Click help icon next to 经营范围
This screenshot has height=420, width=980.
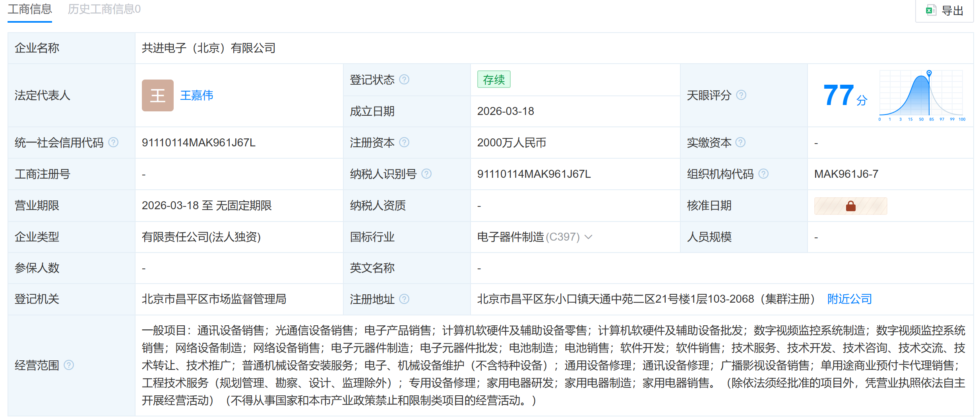(69, 365)
